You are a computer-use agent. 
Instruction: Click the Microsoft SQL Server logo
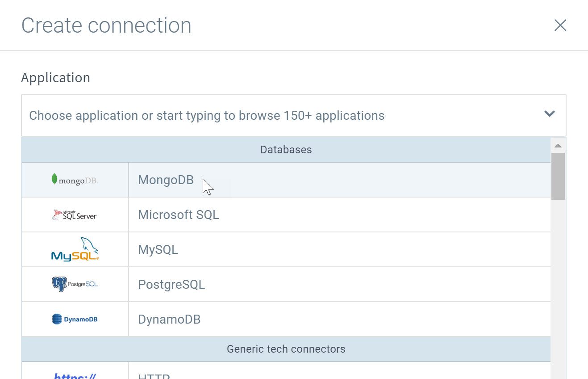pos(75,215)
